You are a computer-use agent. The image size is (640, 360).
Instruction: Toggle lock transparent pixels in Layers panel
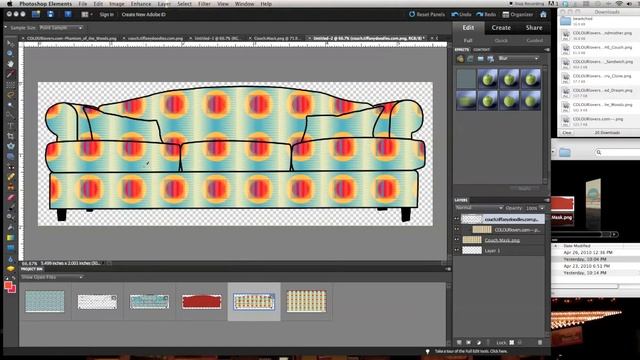(x=511, y=342)
